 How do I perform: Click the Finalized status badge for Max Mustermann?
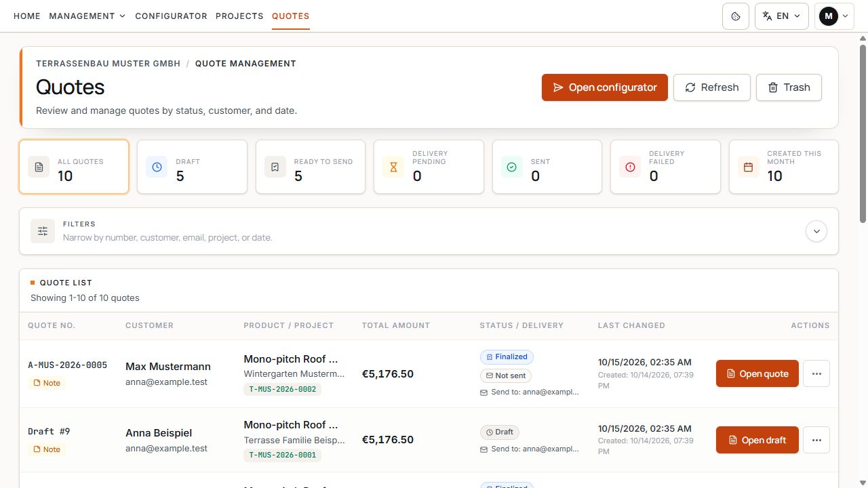coord(507,357)
